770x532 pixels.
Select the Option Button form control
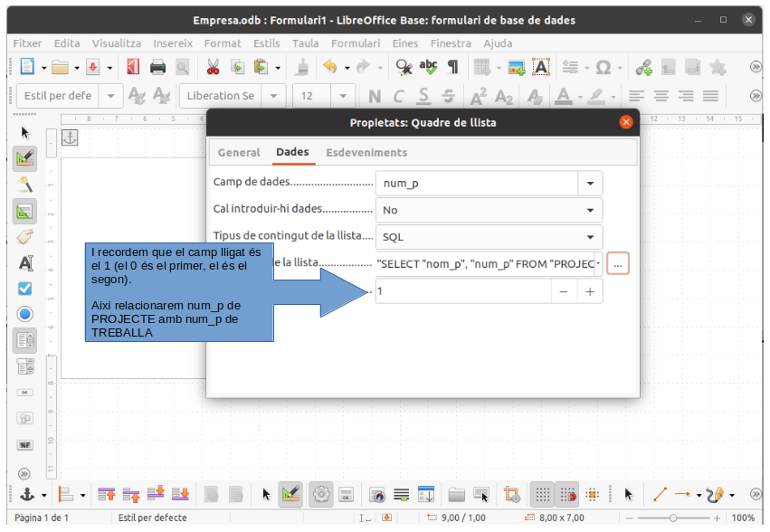pos(25,314)
